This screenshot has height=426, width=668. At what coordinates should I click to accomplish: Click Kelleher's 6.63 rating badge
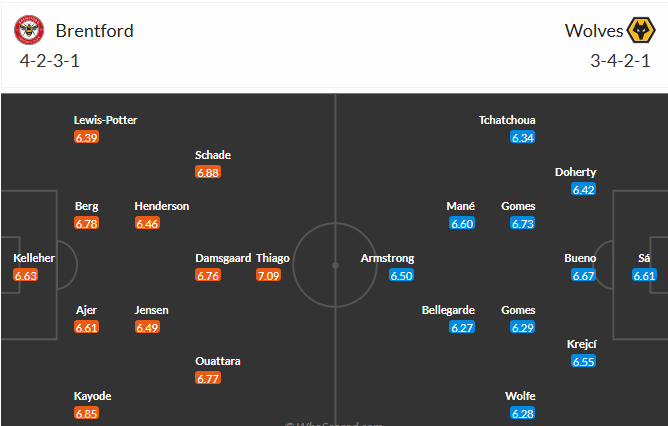[x=26, y=275]
